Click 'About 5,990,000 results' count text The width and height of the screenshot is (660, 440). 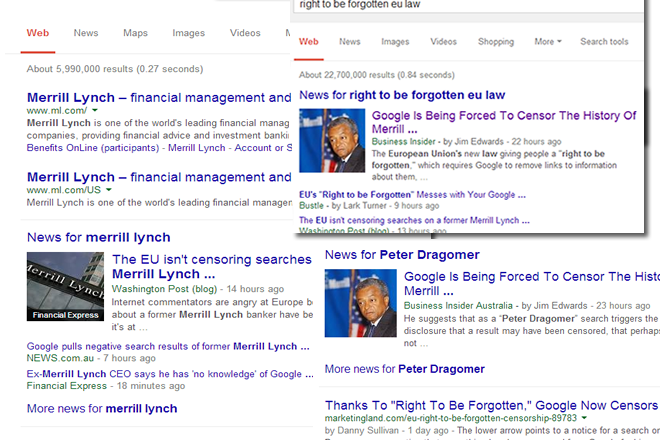[115, 69]
